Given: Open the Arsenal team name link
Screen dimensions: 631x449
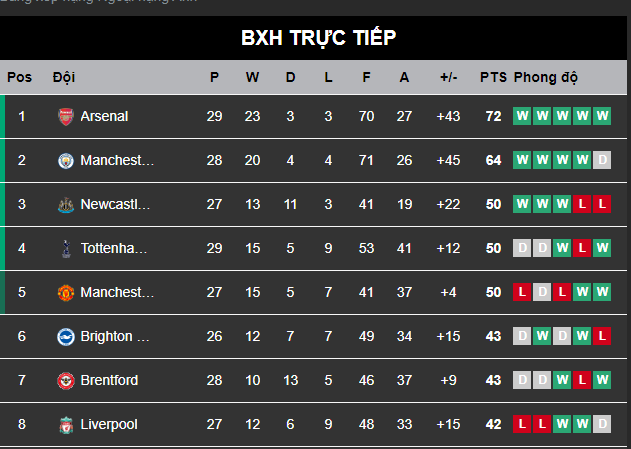Looking at the screenshot, I should [104, 116].
